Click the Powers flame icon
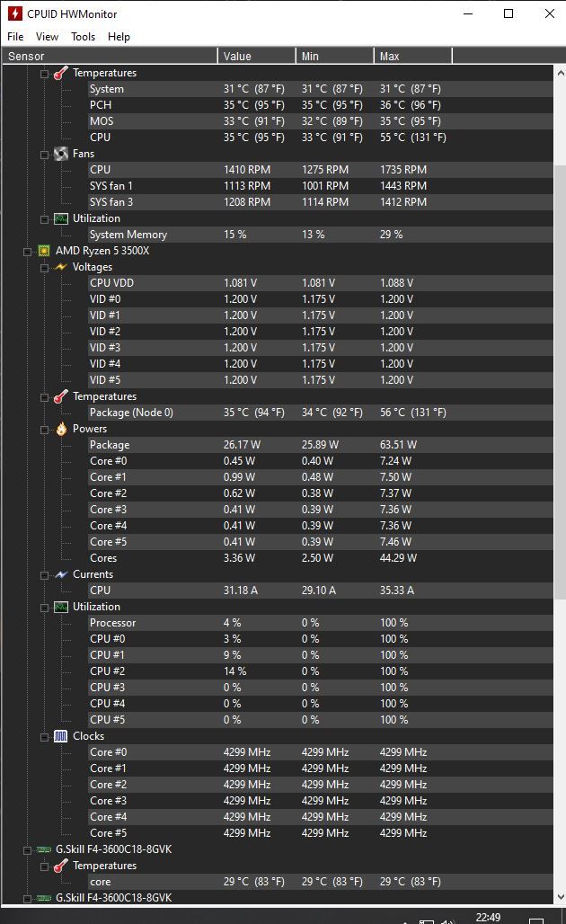 point(61,429)
